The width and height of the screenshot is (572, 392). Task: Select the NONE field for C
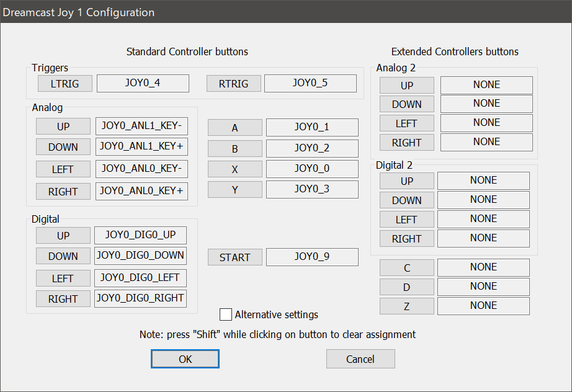484,267
